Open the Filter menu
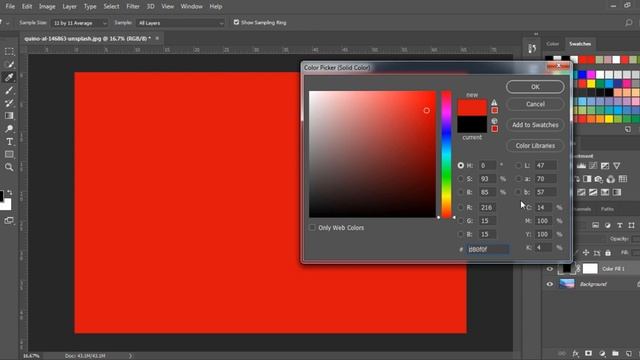640x360 pixels. 133,7
